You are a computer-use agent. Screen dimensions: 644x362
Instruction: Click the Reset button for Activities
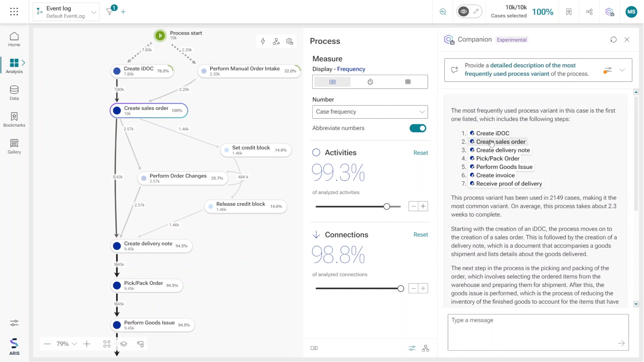(421, 153)
